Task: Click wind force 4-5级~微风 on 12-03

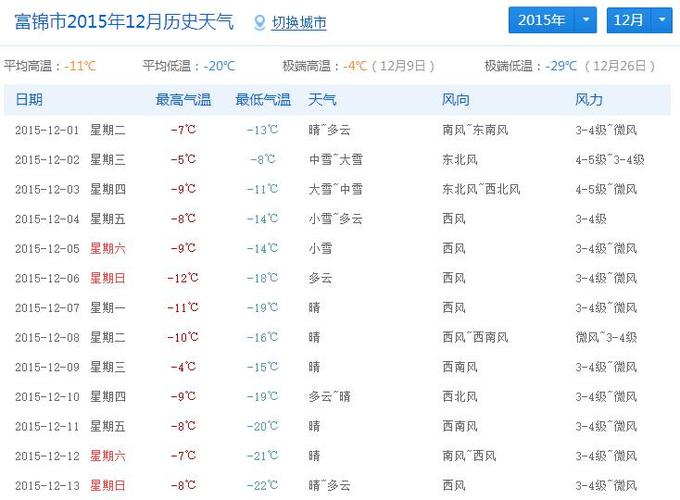Action: click(x=606, y=189)
